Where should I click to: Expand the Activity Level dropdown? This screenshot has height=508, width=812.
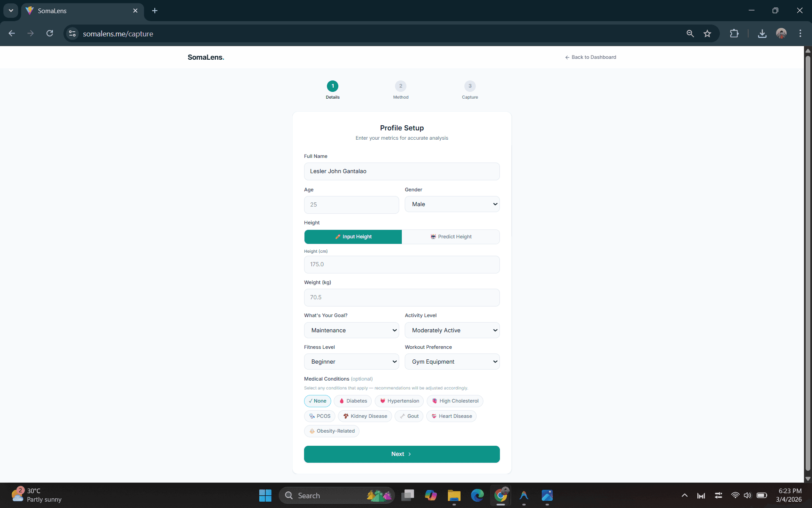(452, 330)
